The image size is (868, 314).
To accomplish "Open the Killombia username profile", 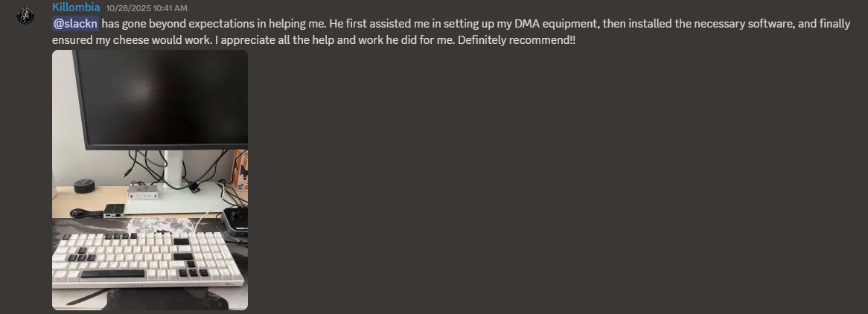I will point(76,7).
